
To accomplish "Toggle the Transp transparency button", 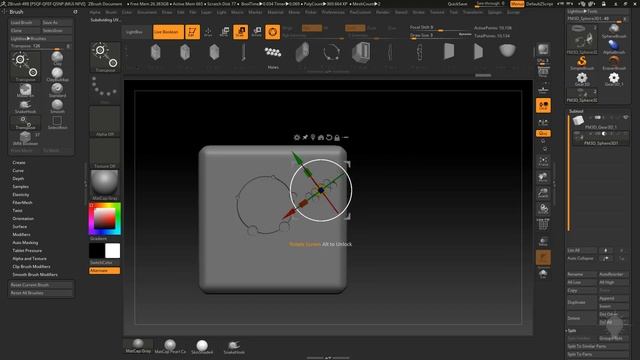I will pos(543,241).
